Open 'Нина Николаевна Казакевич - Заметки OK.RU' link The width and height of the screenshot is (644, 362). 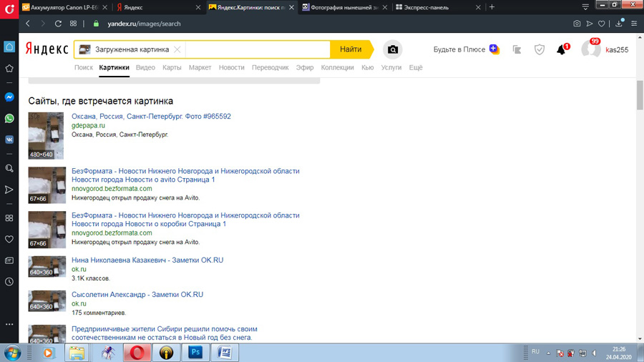coord(147,260)
